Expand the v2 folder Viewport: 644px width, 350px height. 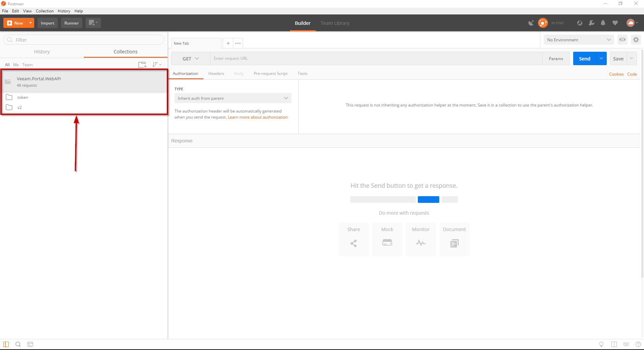click(x=84, y=107)
